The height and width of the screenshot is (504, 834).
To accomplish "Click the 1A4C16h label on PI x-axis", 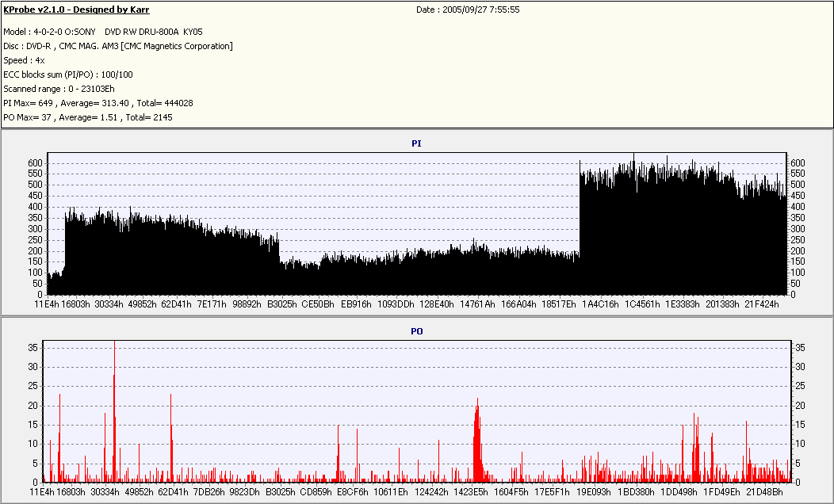I will (599, 304).
